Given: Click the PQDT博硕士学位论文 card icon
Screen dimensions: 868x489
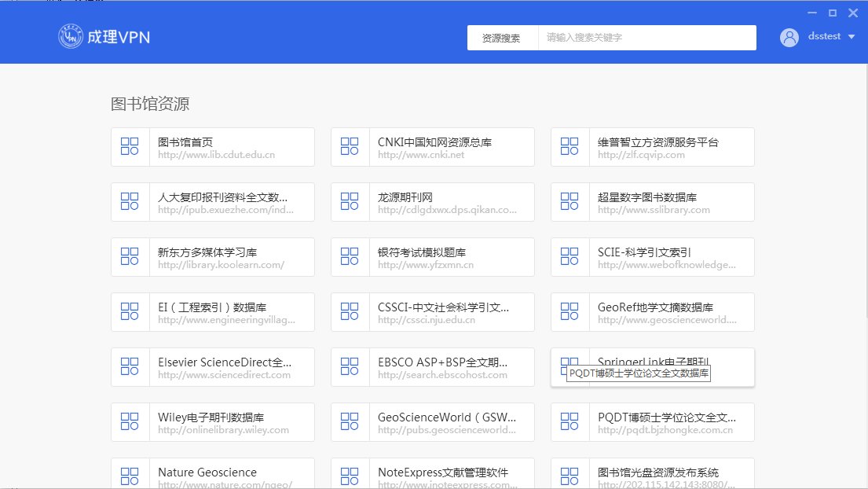Looking at the screenshot, I should coord(569,421).
